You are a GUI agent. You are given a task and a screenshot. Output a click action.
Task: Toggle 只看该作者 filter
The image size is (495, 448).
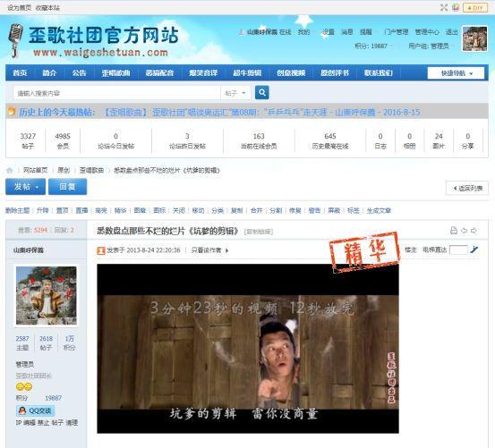(x=209, y=250)
